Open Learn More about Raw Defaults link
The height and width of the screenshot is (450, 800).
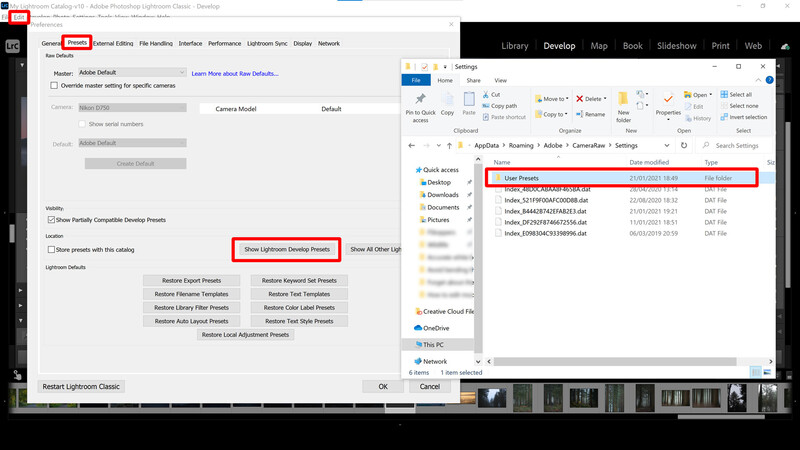click(235, 73)
